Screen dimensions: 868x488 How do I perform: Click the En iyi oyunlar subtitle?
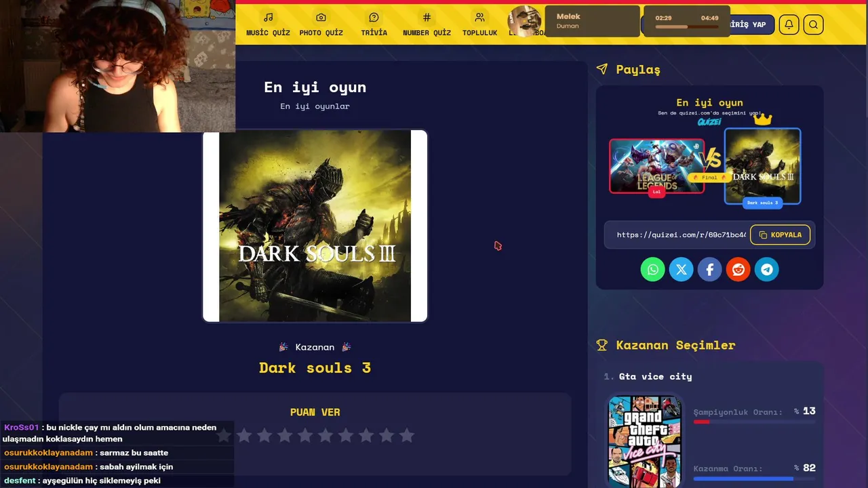coord(315,106)
